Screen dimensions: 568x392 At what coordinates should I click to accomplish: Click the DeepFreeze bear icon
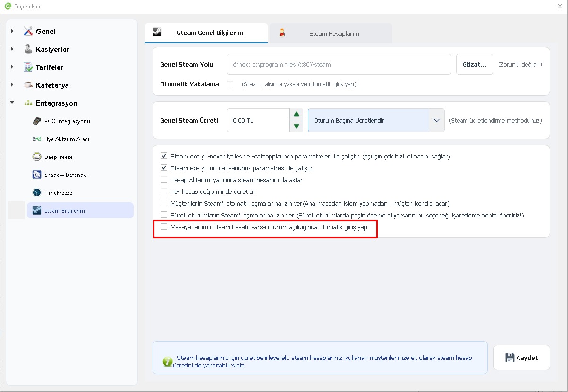(36, 157)
